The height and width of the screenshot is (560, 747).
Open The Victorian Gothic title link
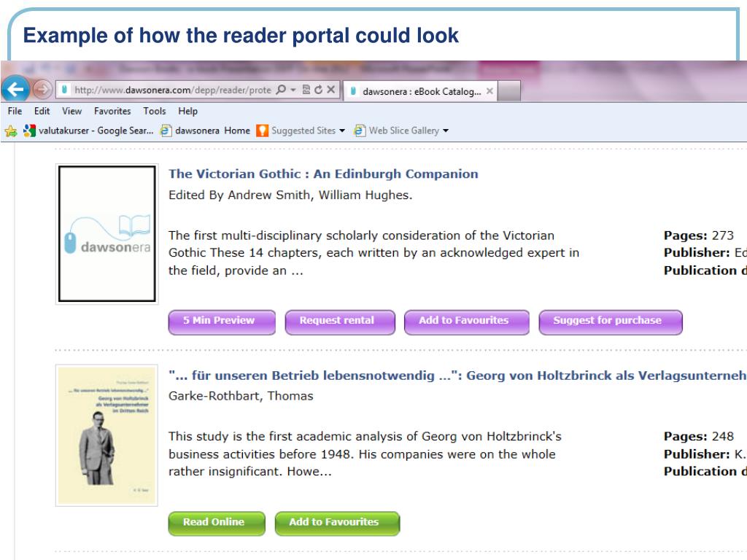(x=323, y=174)
